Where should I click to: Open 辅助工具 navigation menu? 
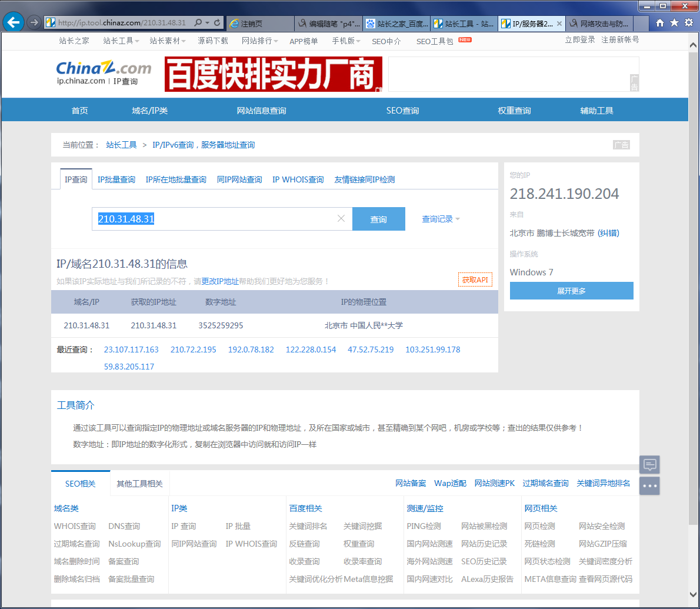pyautogui.click(x=596, y=110)
